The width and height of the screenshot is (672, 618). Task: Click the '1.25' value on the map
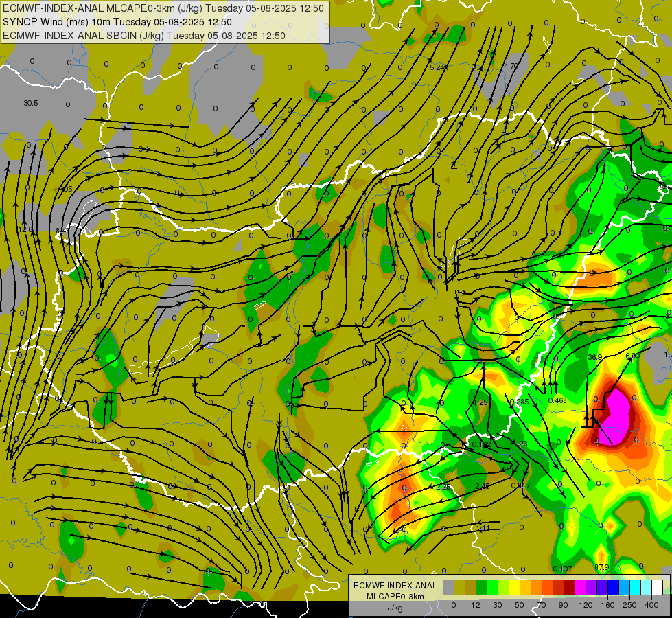click(480, 402)
